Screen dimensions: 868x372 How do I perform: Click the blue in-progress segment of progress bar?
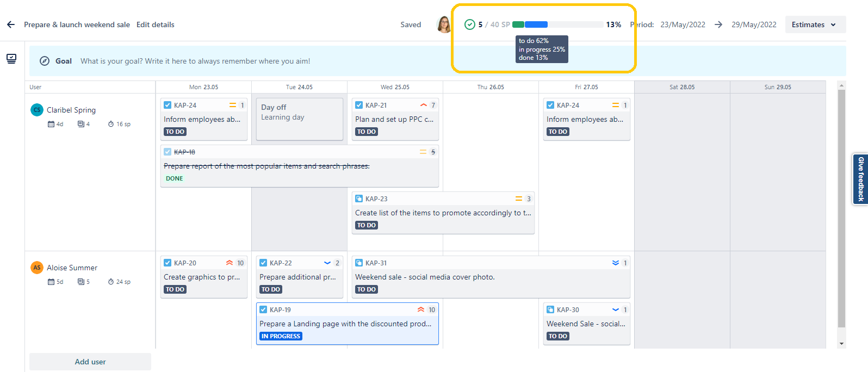pyautogui.click(x=536, y=24)
